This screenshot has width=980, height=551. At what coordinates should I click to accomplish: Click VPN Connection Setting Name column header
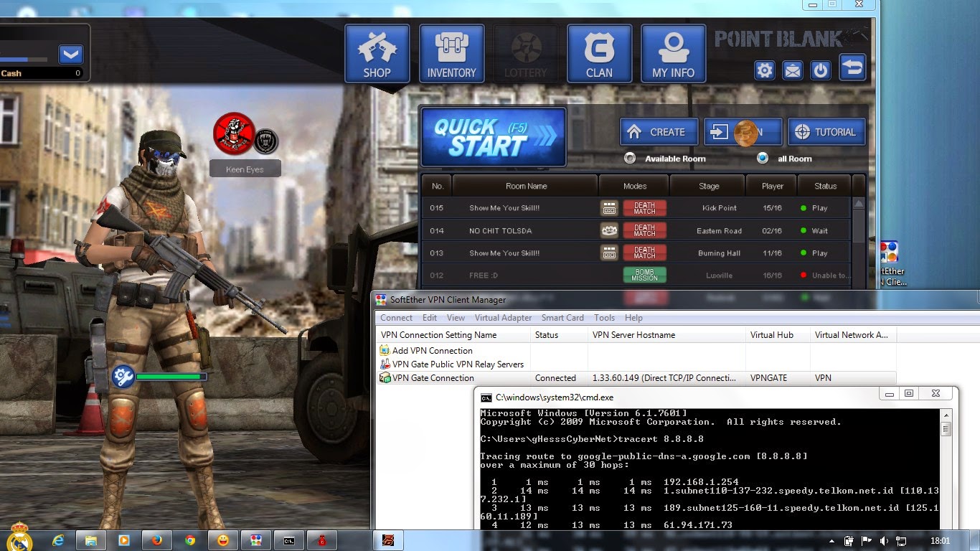(x=453, y=335)
